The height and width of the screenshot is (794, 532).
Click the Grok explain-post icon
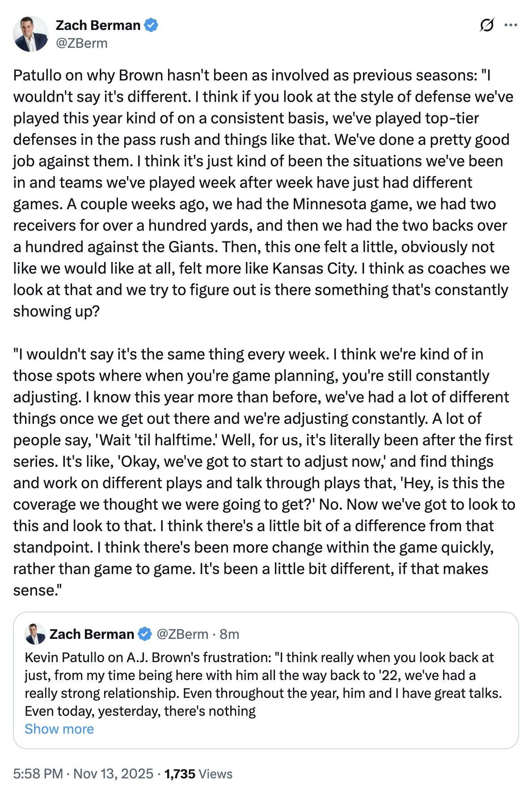[x=486, y=25]
